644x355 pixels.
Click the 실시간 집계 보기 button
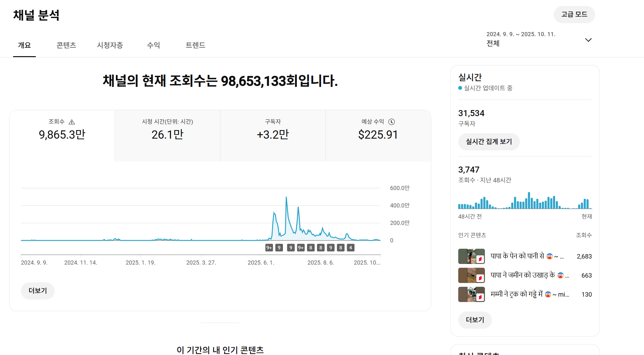[x=489, y=142]
